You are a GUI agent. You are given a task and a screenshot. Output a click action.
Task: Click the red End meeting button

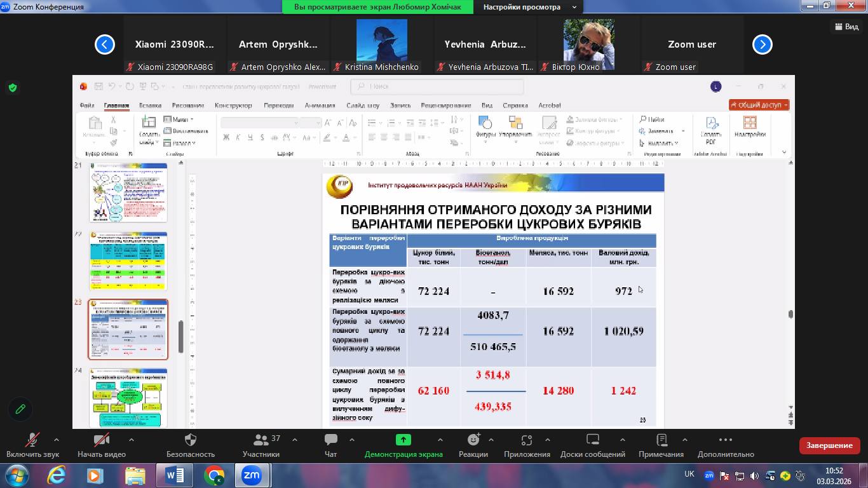(x=829, y=445)
